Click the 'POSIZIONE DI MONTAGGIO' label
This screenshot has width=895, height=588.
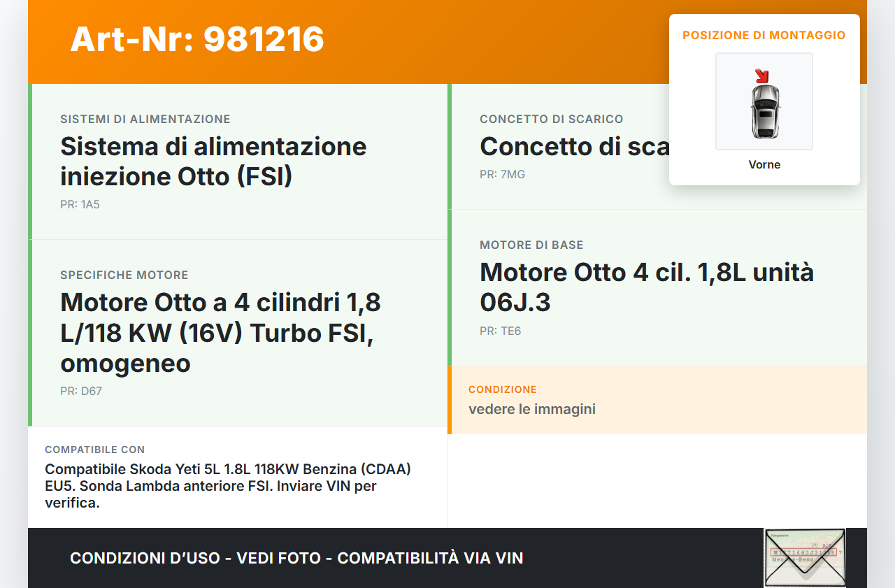pos(764,35)
